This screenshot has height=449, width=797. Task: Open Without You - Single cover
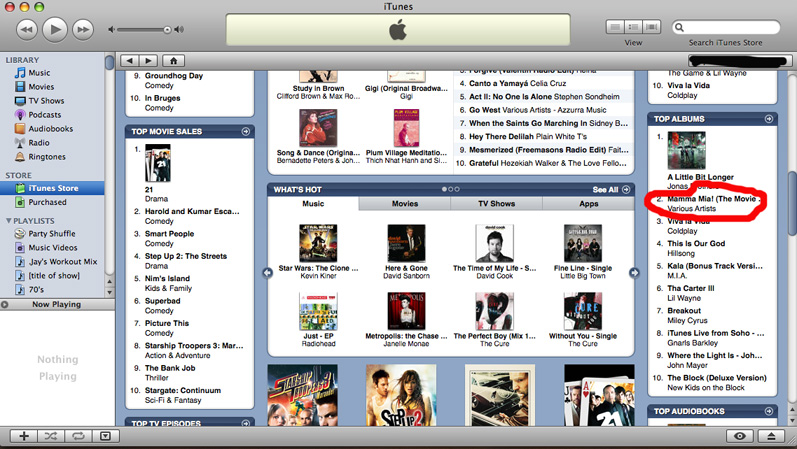pos(583,311)
